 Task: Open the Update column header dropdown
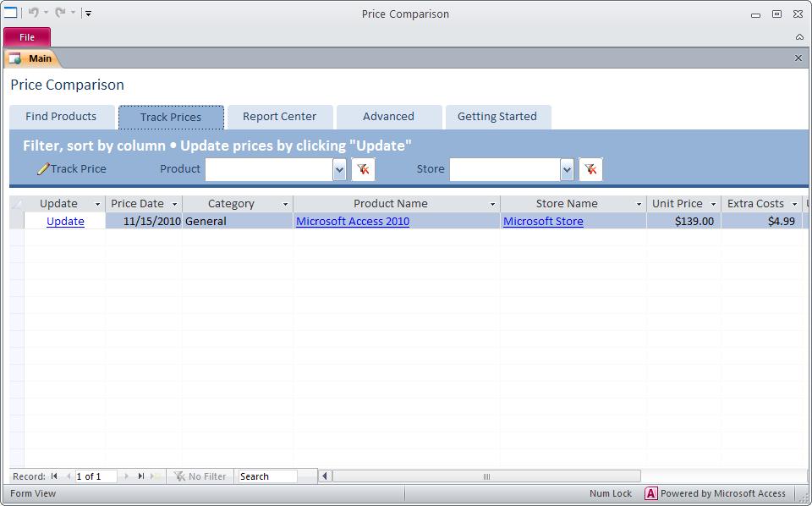[x=97, y=204]
